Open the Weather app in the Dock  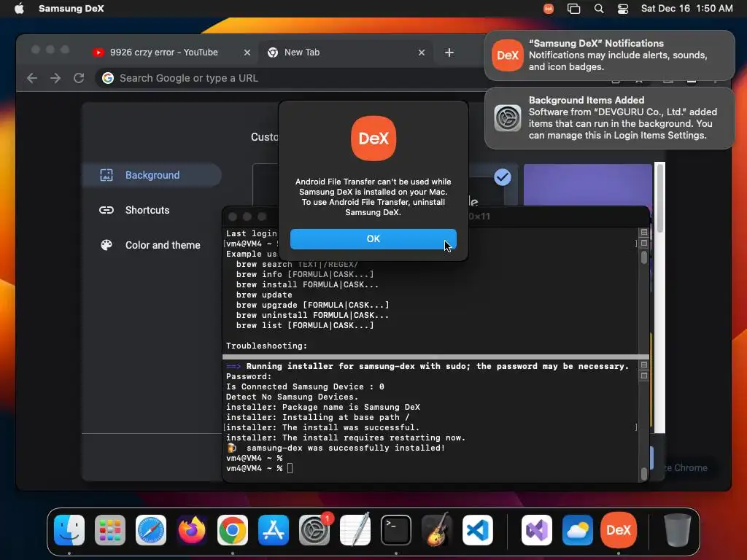tap(578, 529)
